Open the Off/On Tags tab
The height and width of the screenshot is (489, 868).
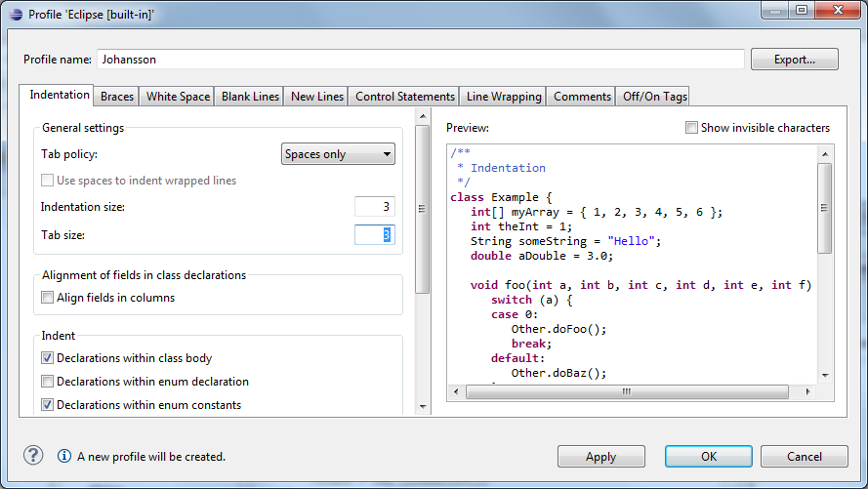coord(654,97)
